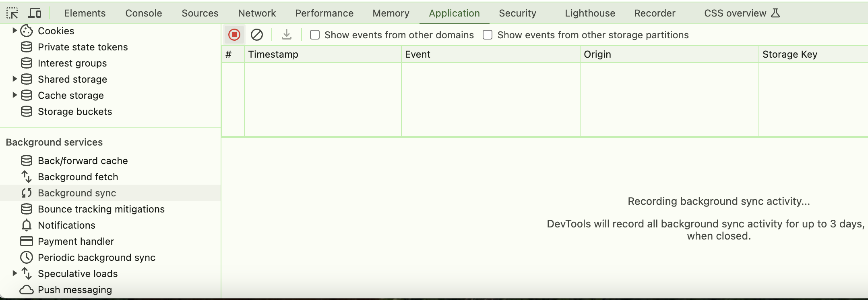Click the # column header
This screenshot has width=868, height=300.
[233, 54]
